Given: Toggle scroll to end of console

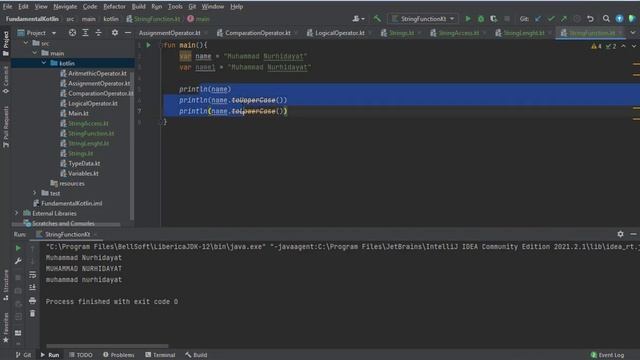Looking at the screenshot, I should pyautogui.click(x=32, y=287).
